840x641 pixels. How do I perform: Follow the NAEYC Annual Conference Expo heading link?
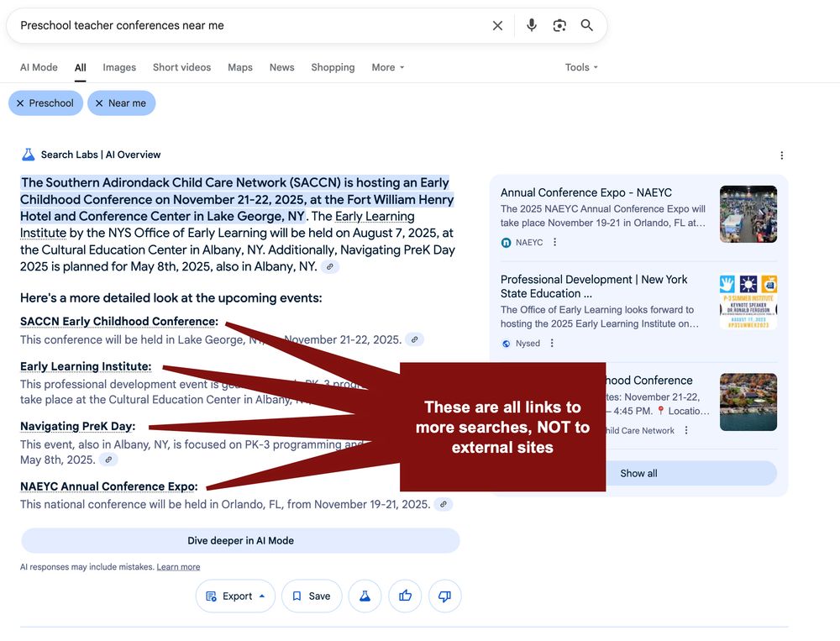click(108, 486)
